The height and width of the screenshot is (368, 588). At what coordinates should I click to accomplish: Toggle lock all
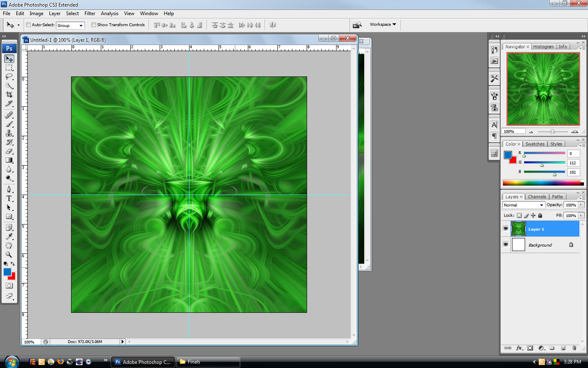tap(540, 215)
